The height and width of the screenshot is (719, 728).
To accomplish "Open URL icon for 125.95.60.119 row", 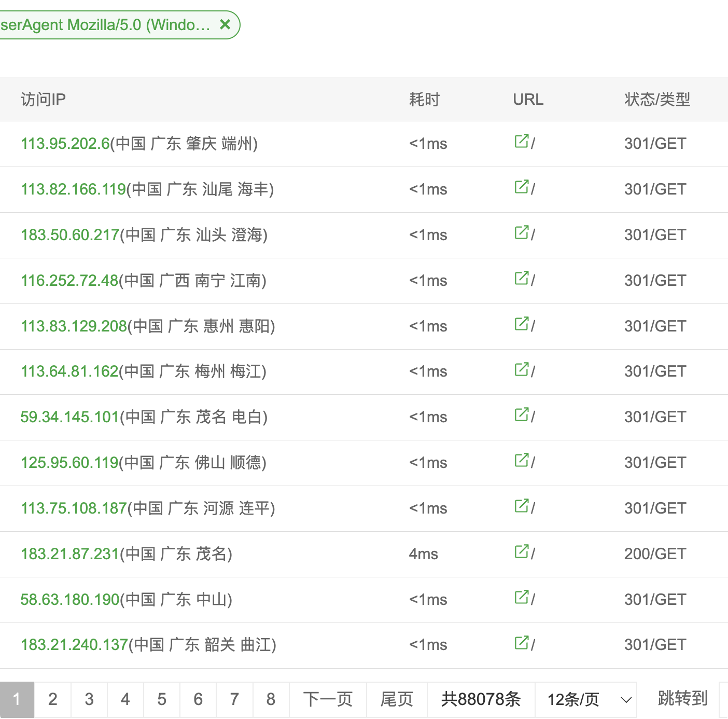I will coord(521,460).
